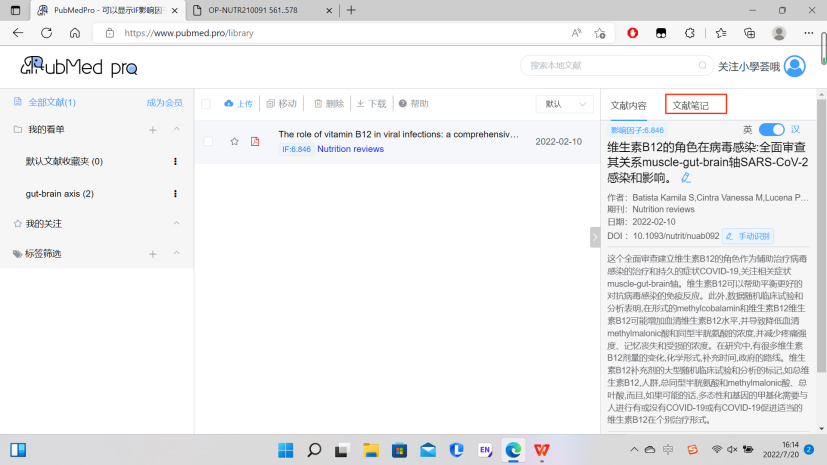This screenshot has height=465, width=827.
Task: Tick the checkbox for the vitamin B12 article
Action: coord(208,141)
